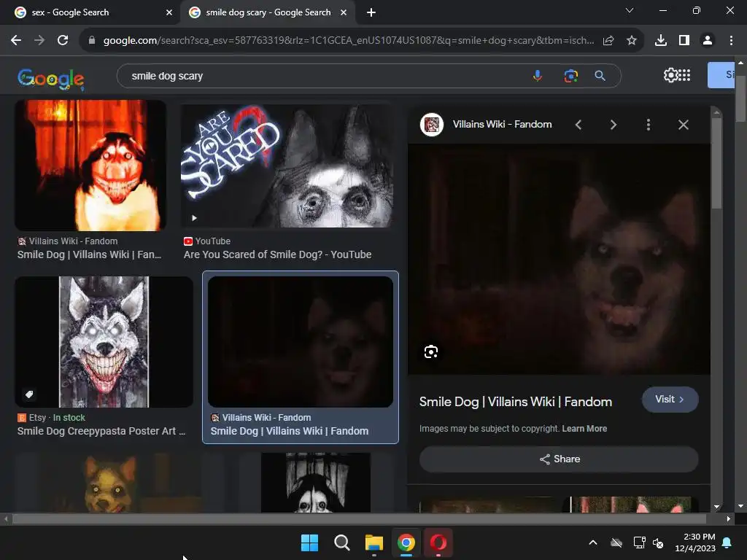
Task: Click the search query input field
Action: [324, 76]
